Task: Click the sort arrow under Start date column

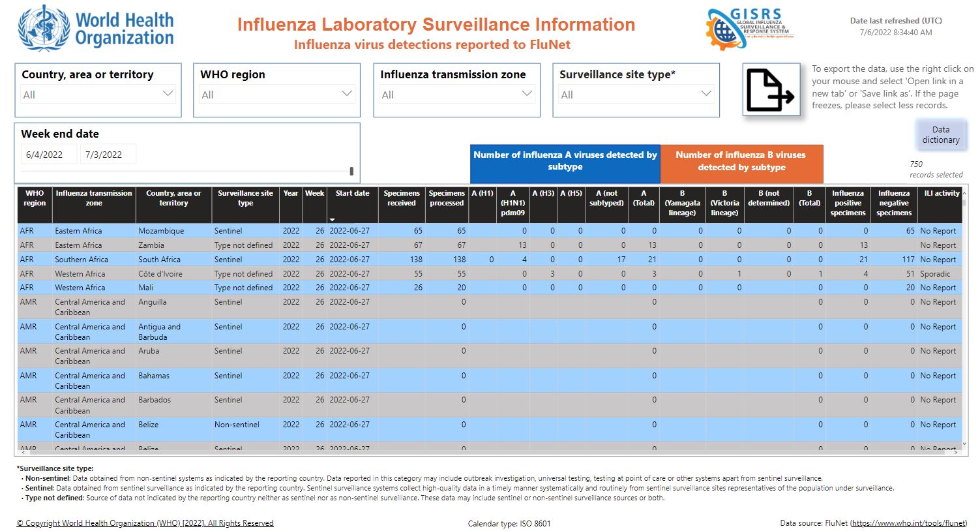Action: tap(333, 218)
